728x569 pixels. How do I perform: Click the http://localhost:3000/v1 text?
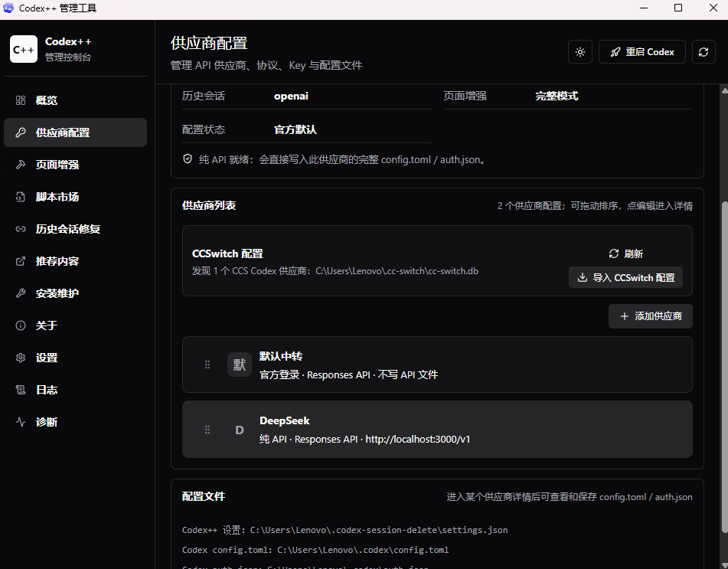tap(418, 439)
